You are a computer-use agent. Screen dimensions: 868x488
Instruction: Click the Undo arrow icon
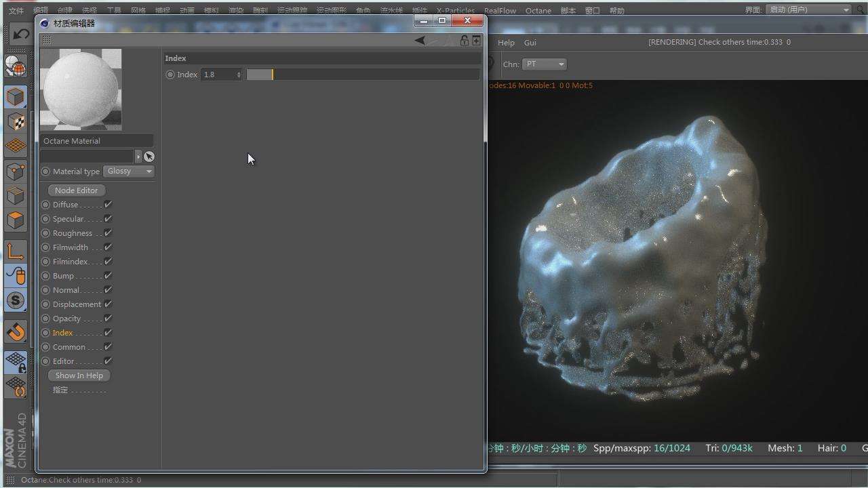(20, 34)
